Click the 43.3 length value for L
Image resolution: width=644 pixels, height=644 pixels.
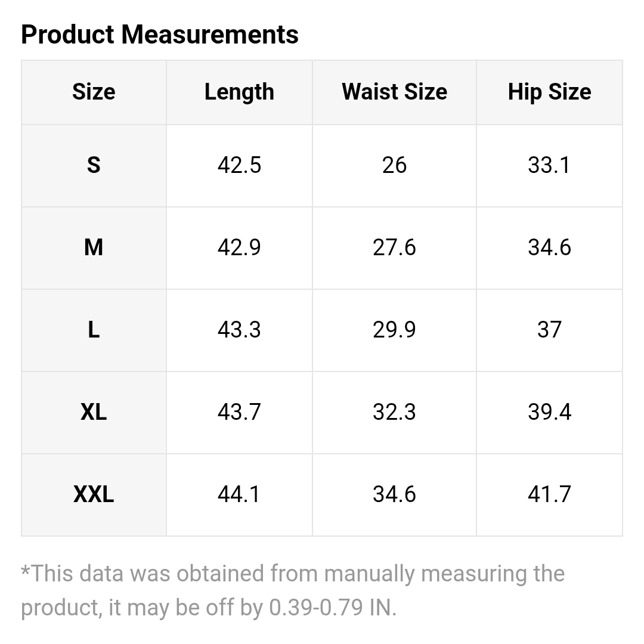coord(239,330)
